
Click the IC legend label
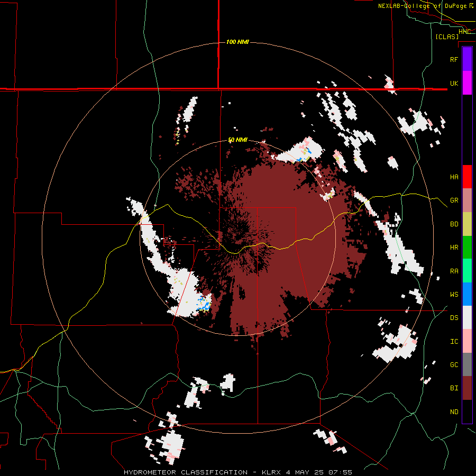coord(454,342)
